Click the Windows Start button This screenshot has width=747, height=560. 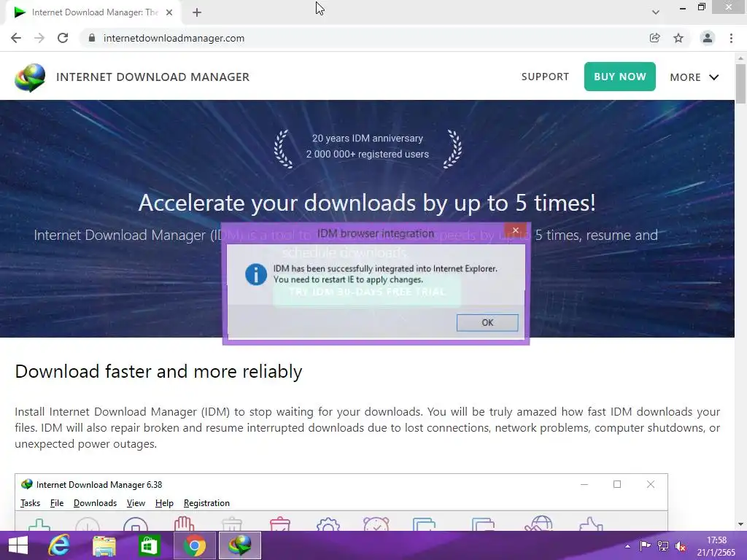click(18, 545)
